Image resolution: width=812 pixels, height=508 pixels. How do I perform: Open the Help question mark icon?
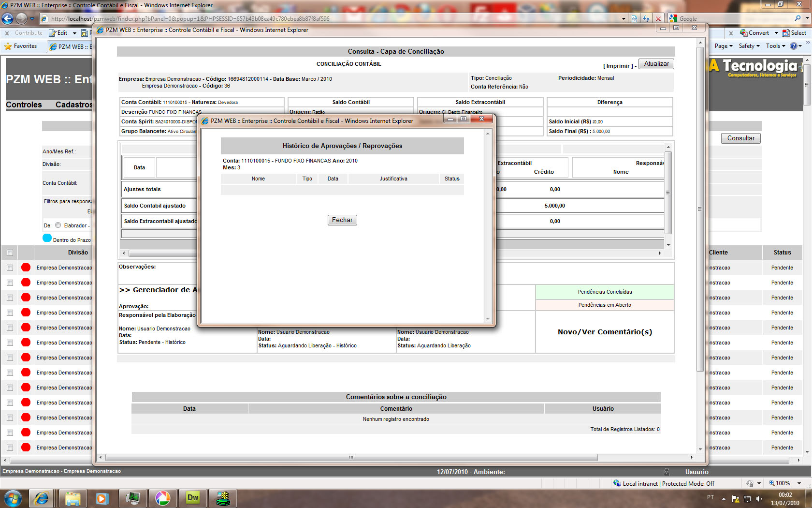pyautogui.click(x=793, y=46)
